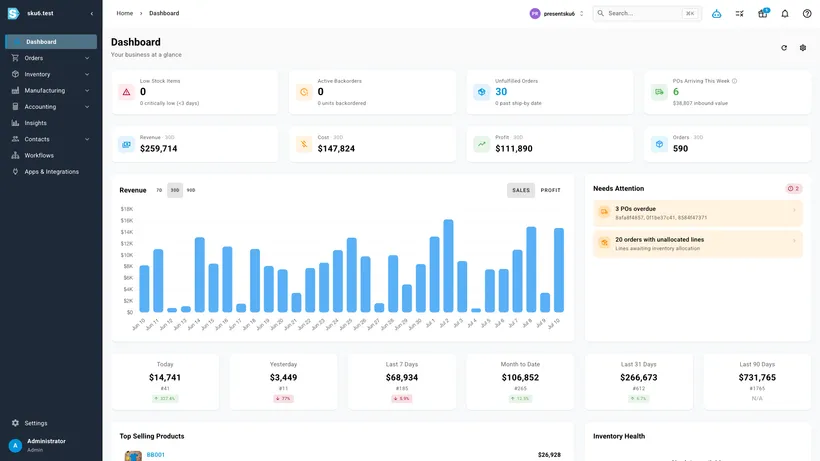Click the Revenue card money icon

[x=127, y=144]
